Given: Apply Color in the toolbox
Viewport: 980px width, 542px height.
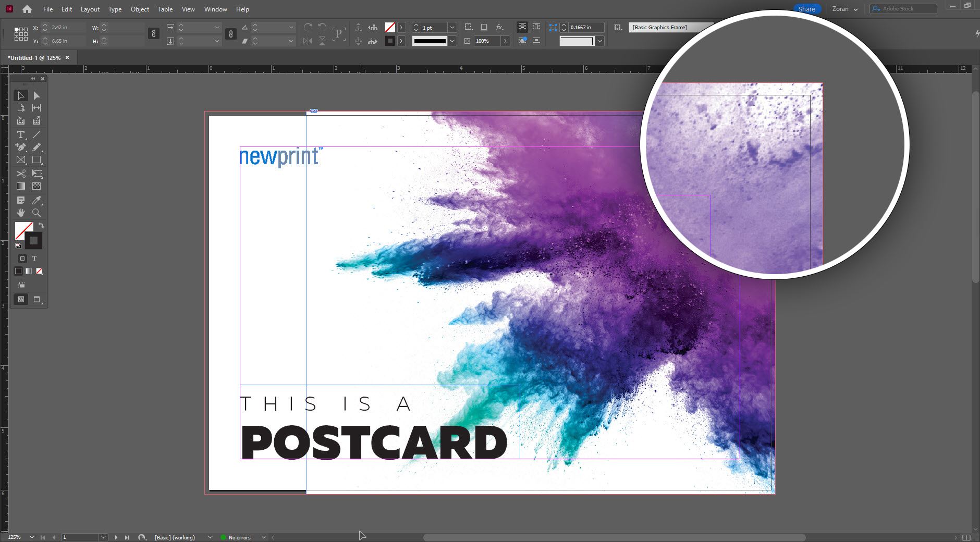Looking at the screenshot, I should 18,271.
